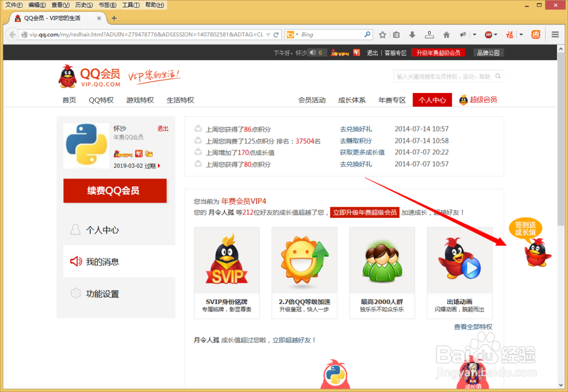Click the 立即超越好友 link
The width and height of the screenshot is (568, 392).
pyautogui.click(x=291, y=340)
